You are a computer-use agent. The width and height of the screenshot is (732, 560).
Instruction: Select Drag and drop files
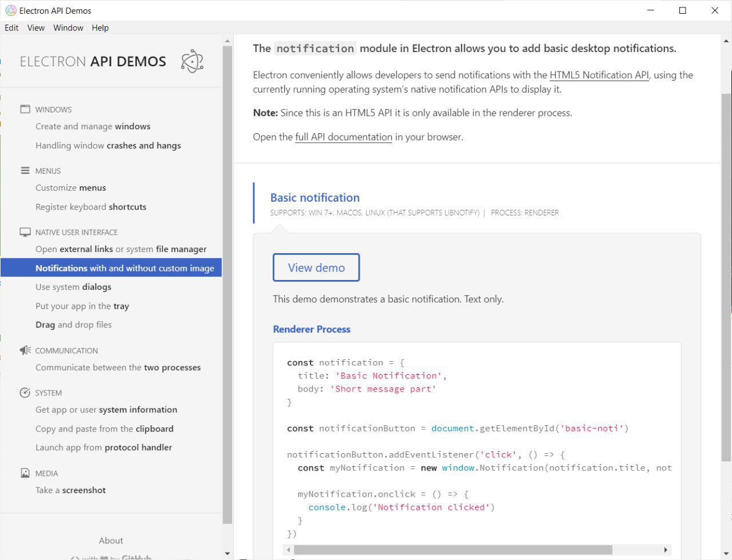tap(73, 325)
